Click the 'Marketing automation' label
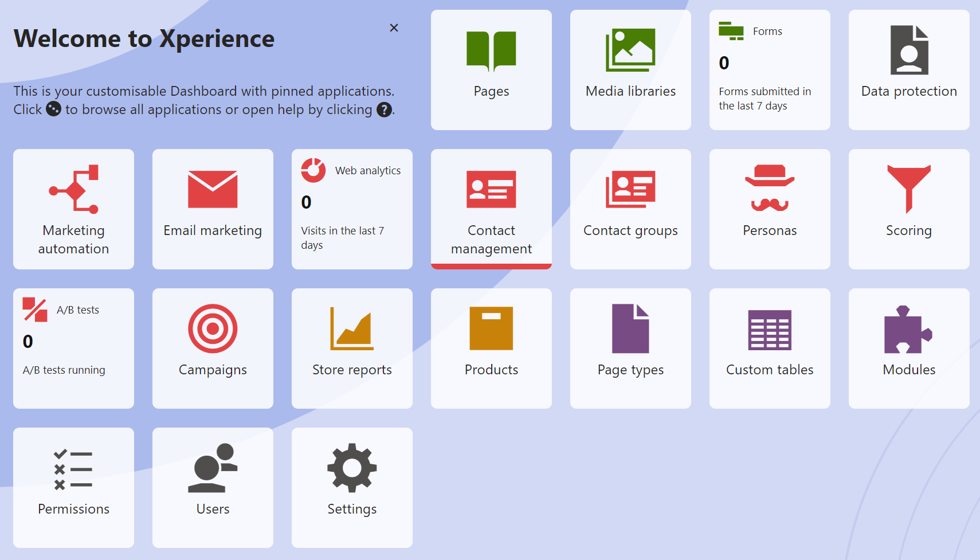 coord(73,240)
